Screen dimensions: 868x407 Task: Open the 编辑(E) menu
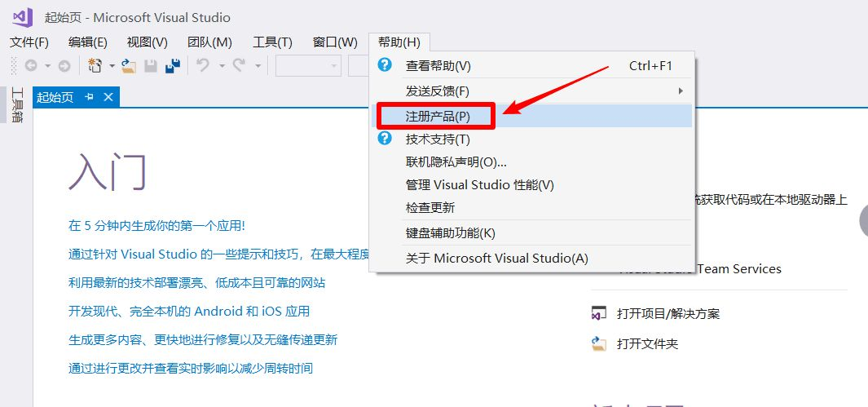click(x=88, y=42)
